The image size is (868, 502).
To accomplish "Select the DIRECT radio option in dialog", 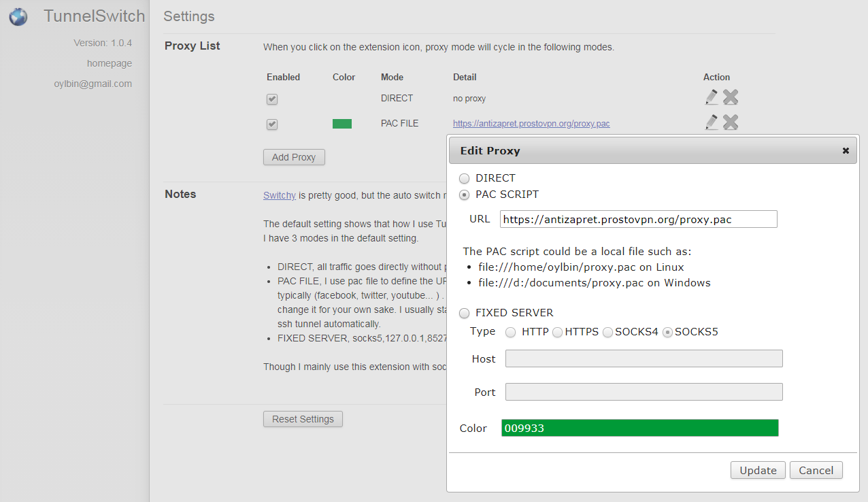I will click(465, 179).
